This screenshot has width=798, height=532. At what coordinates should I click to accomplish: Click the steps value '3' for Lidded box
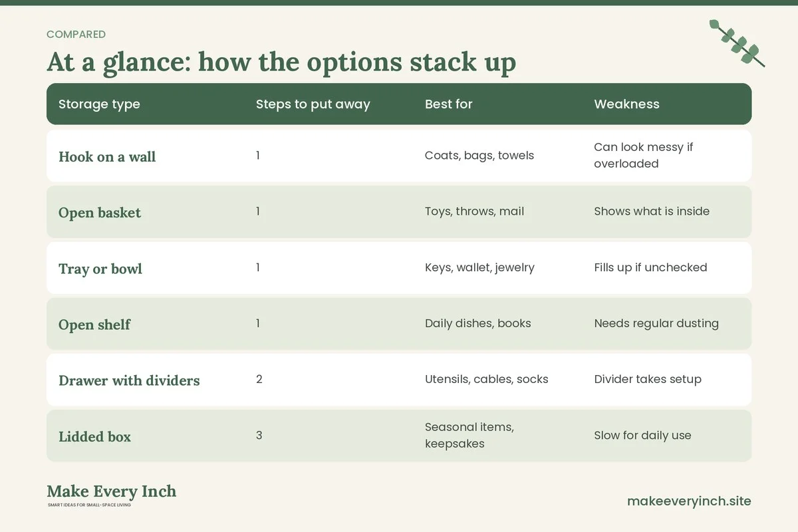pyautogui.click(x=259, y=435)
